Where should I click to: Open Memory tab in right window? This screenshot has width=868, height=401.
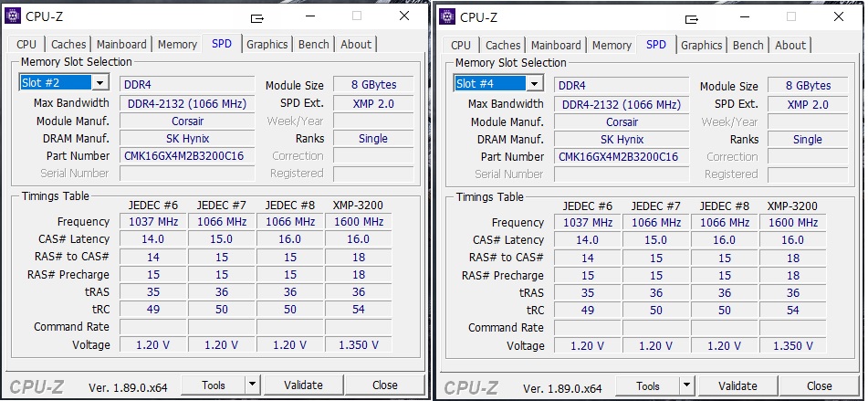click(x=612, y=46)
